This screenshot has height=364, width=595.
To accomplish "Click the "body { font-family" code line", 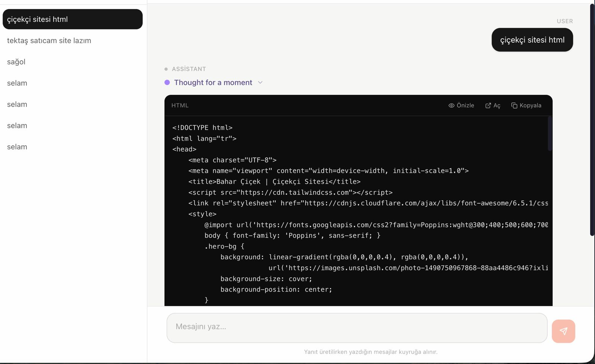I will [292, 235].
